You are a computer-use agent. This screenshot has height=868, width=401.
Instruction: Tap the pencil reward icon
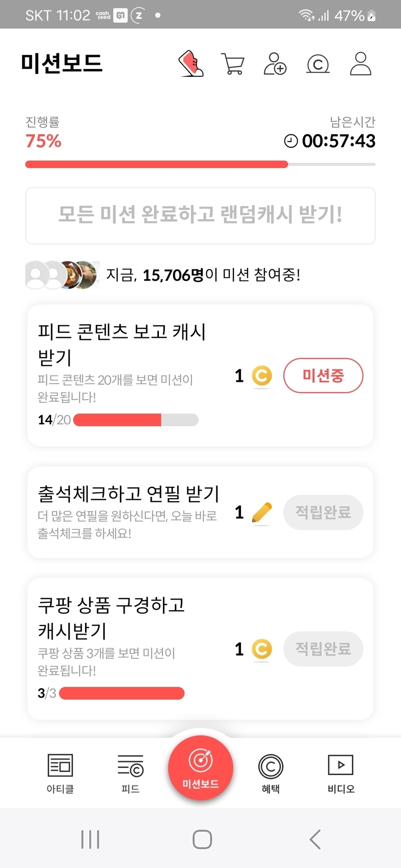[262, 513]
